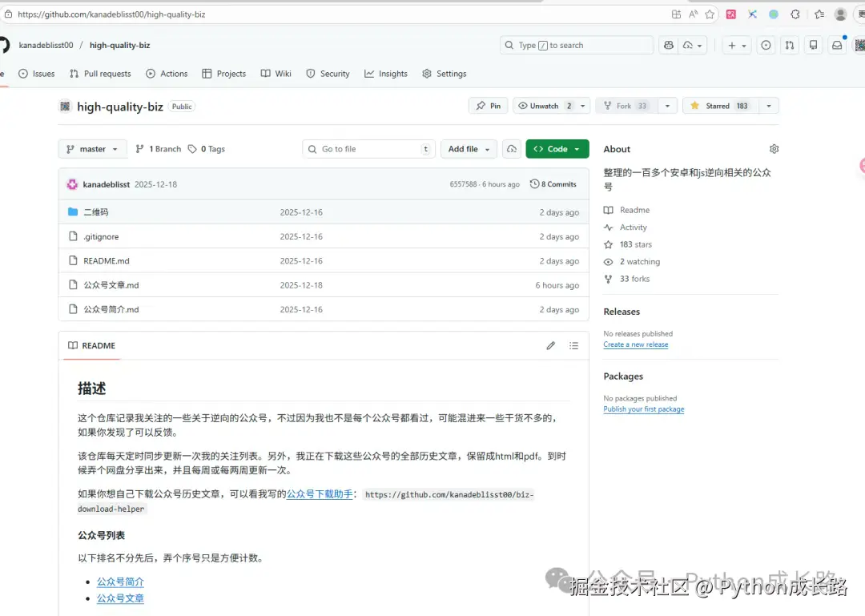This screenshot has height=616, width=865.
Task: Open the 公众号文章 list link
Action: [120, 598]
